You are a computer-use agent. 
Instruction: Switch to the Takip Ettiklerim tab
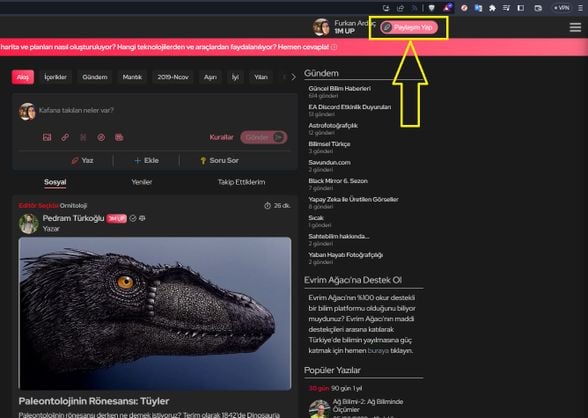tap(242, 182)
